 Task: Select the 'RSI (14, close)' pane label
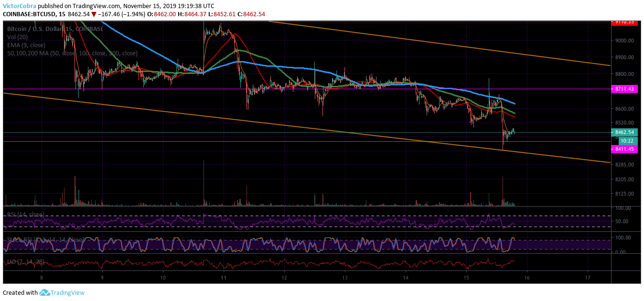(26, 214)
